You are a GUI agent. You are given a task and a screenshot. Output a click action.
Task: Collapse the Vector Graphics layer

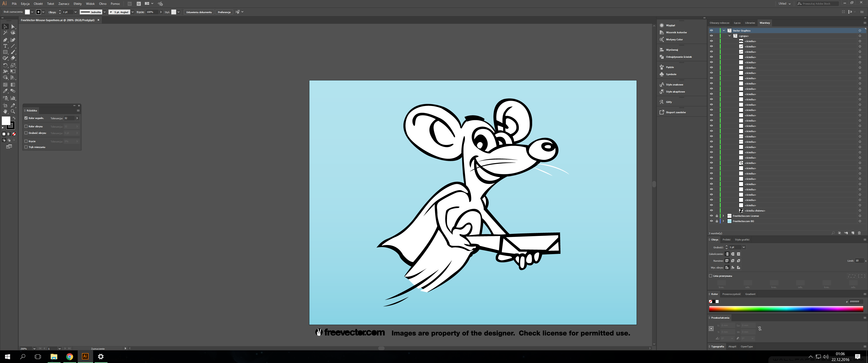coord(723,31)
